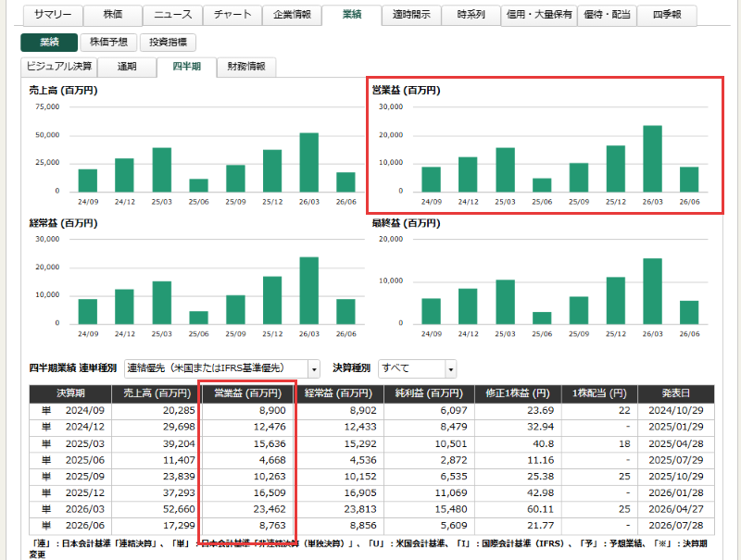This screenshot has width=741, height=560.
Task: Click the 決算期 column header
Action: pyautogui.click(x=70, y=393)
